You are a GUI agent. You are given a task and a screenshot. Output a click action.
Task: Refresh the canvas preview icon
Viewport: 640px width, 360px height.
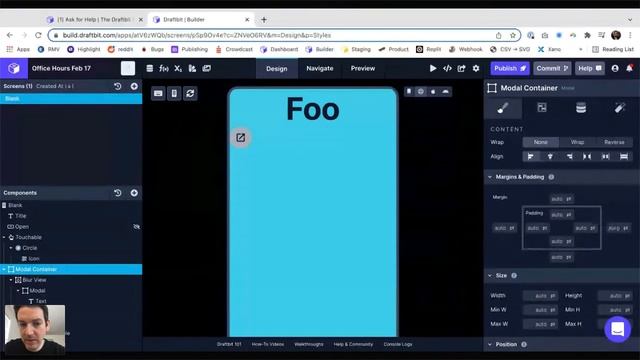pos(190,93)
